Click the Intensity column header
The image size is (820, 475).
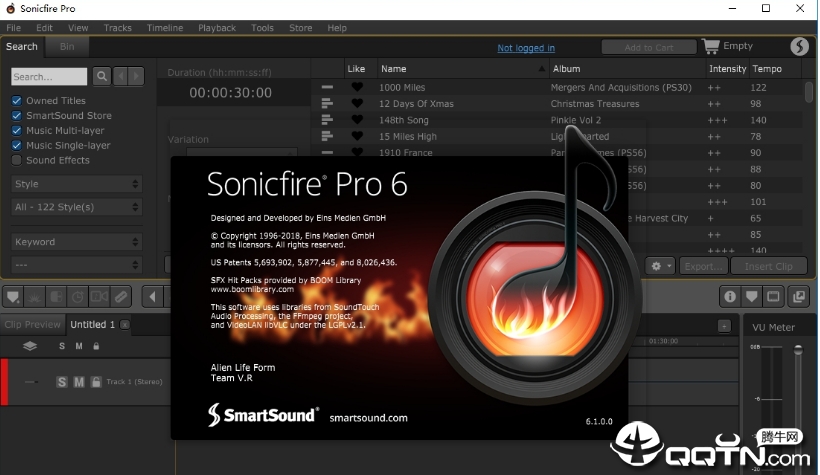point(727,69)
